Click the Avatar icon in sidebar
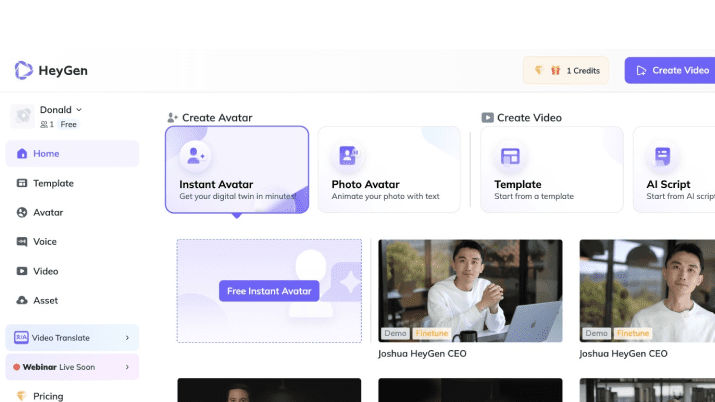Image resolution: width=715 pixels, height=402 pixels. tap(22, 212)
